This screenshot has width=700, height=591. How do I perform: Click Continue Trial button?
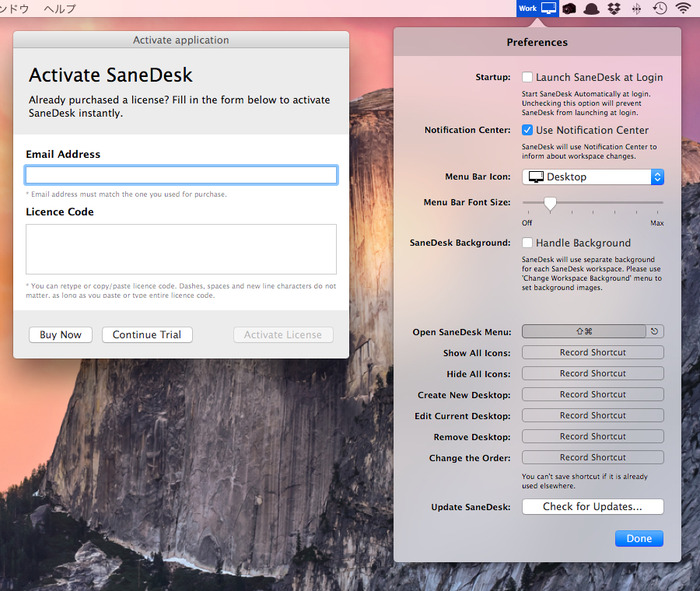pyautogui.click(x=147, y=335)
